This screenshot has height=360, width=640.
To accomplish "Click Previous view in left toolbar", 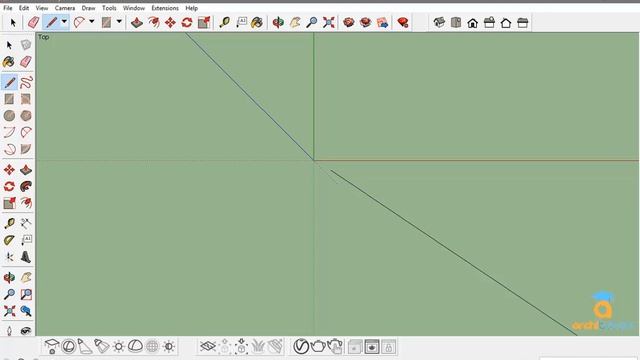I will (x=26, y=311).
